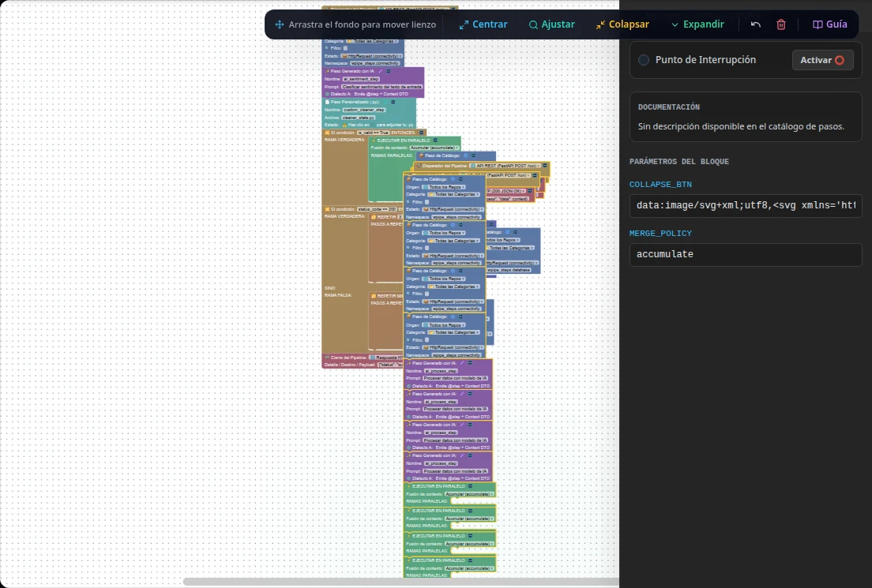This screenshot has height=588, width=872.
Task: Collapse the Paso Personalizado (.py) block
Action: point(393,102)
